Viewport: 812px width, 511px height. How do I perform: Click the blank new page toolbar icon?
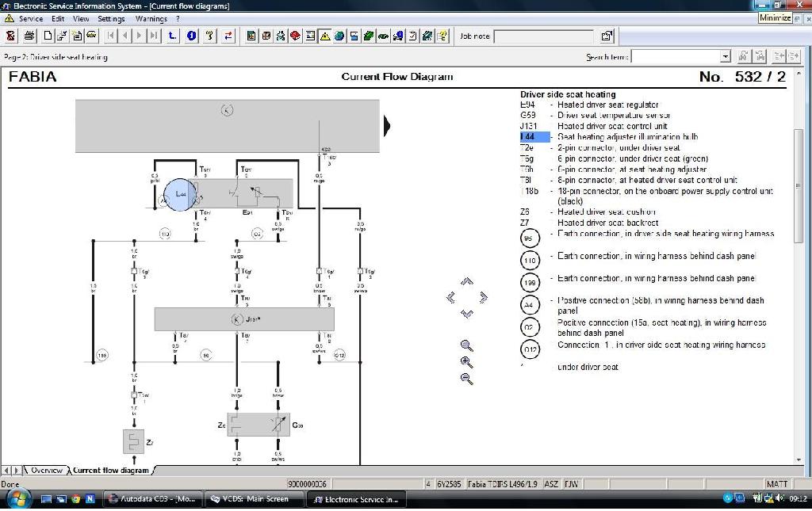48,36
